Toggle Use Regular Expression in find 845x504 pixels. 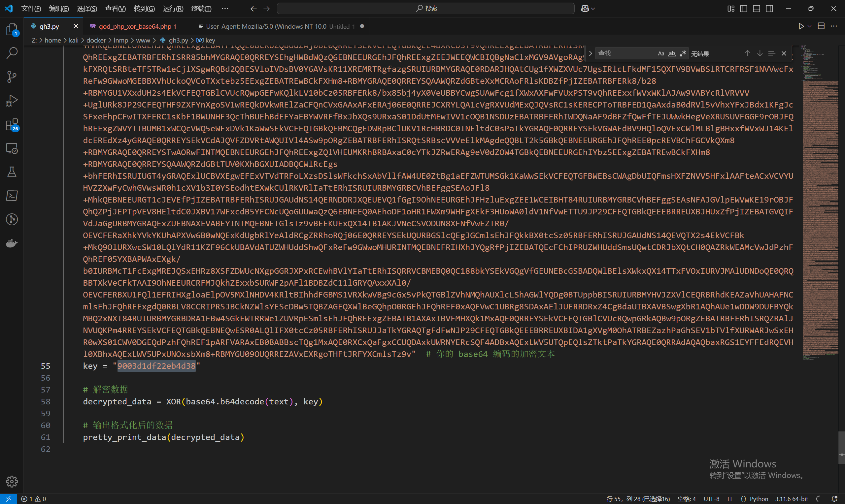point(683,53)
